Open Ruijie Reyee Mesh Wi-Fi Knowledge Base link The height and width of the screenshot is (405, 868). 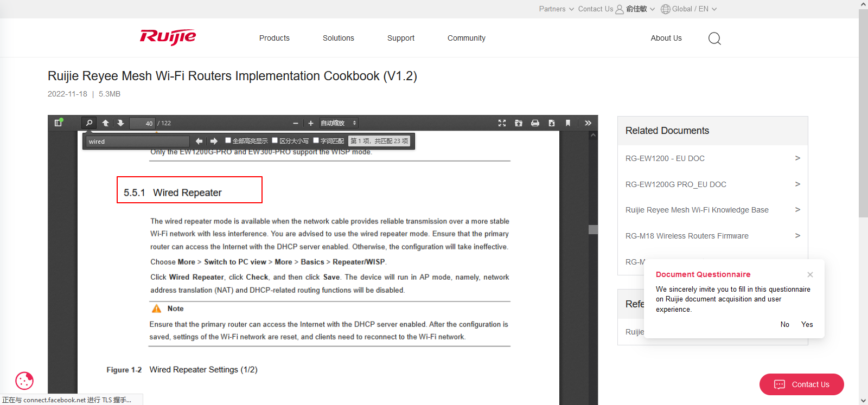pyautogui.click(x=697, y=210)
